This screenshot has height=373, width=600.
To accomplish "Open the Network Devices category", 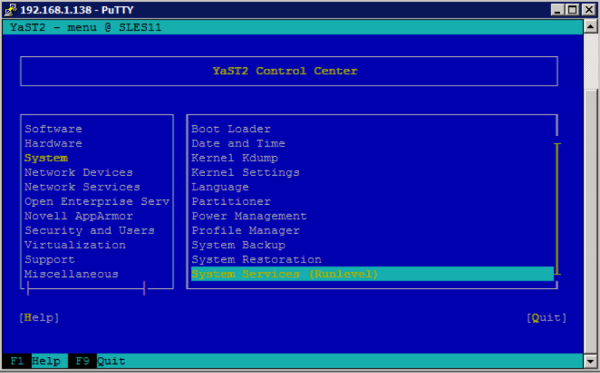I will [x=78, y=173].
